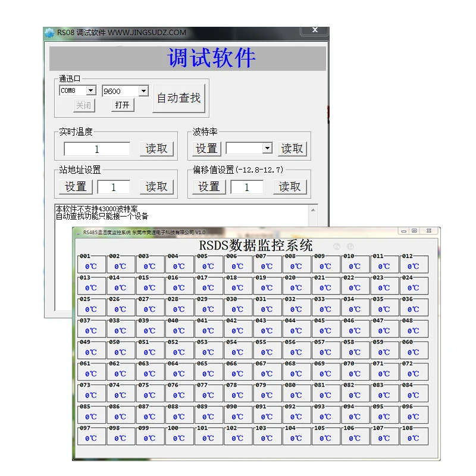Select channel 097 temperature cell
The image size is (476, 476).
92,437
